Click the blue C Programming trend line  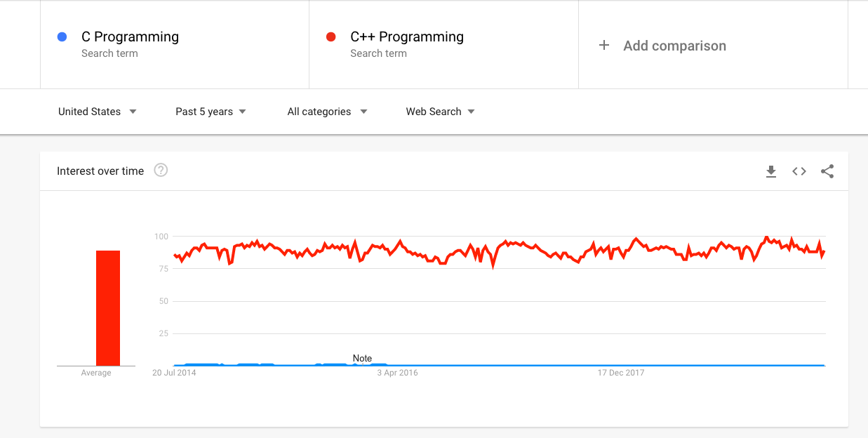tap(561, 365)
